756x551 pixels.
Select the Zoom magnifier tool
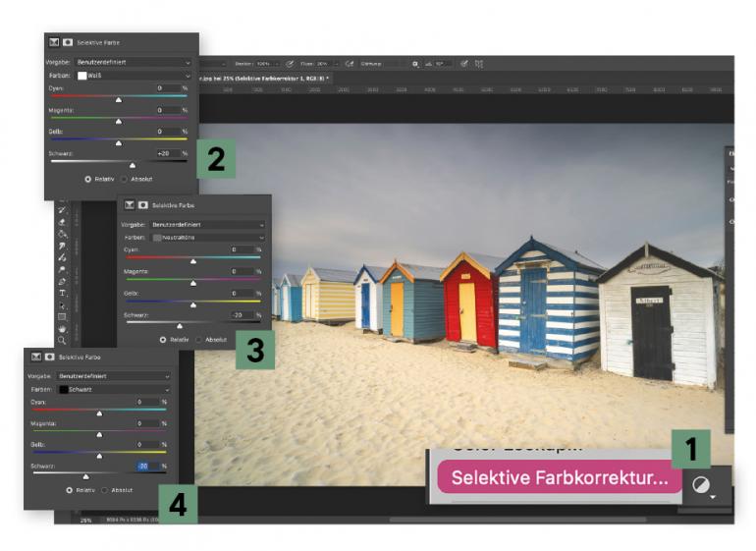(62, 341)
